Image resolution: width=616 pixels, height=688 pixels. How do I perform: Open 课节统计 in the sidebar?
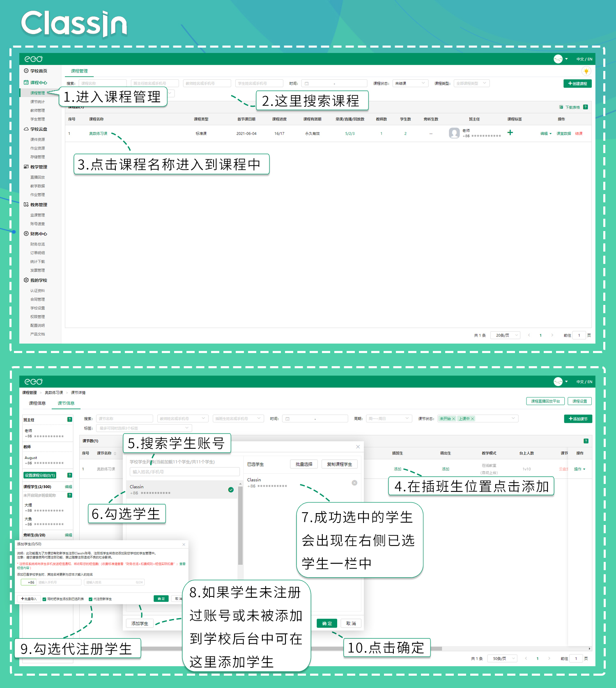click(37, 102)
